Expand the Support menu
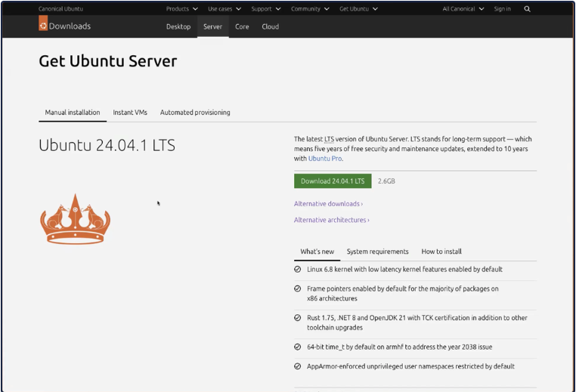Image resolution: width=576 pixels, height=392 pixels. 265,9
